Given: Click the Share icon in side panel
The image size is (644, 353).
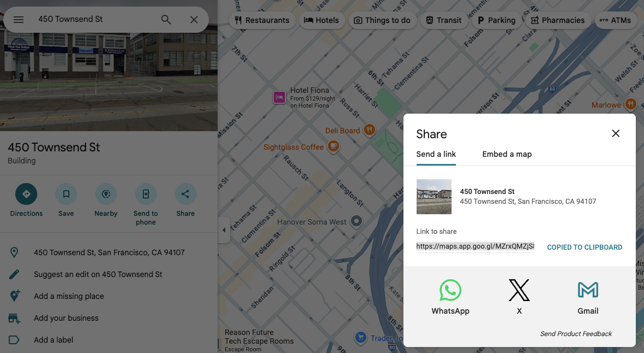Looking at the screenshot, I should click(186, 194).
